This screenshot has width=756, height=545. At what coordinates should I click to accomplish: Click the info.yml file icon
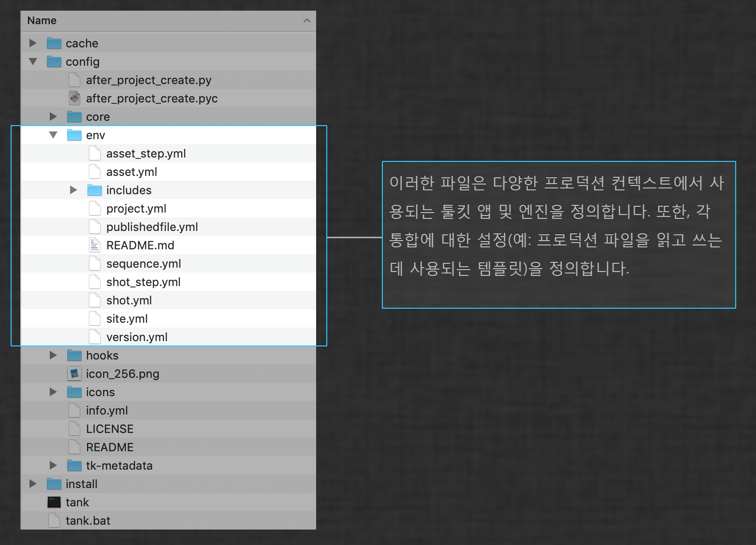(x=74, y=411)
